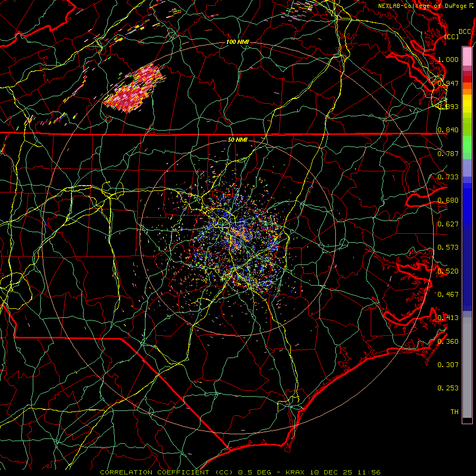
Task: Click the 0.467 colorbar value label
Action: (x=448, y=295)
